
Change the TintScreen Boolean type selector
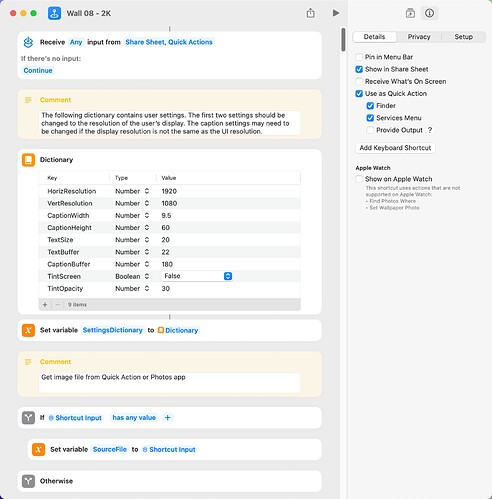pos(132,276)
